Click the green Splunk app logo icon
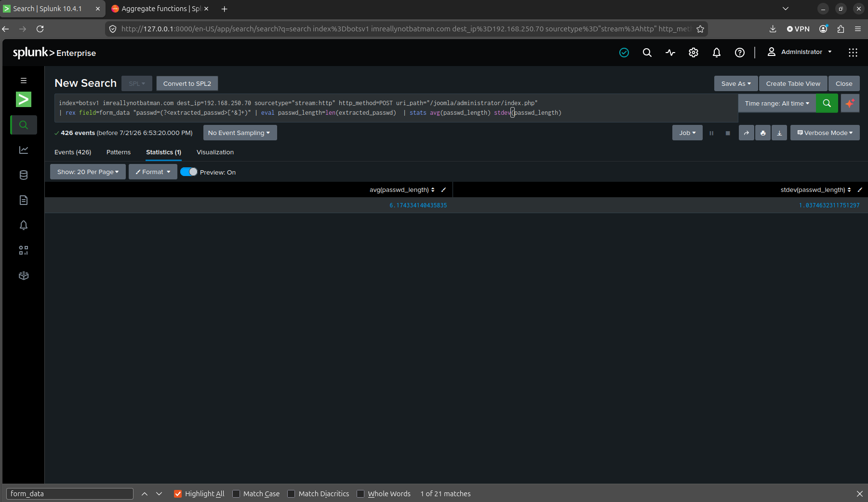This screenshot has height=502, width=868. (24, 99)
